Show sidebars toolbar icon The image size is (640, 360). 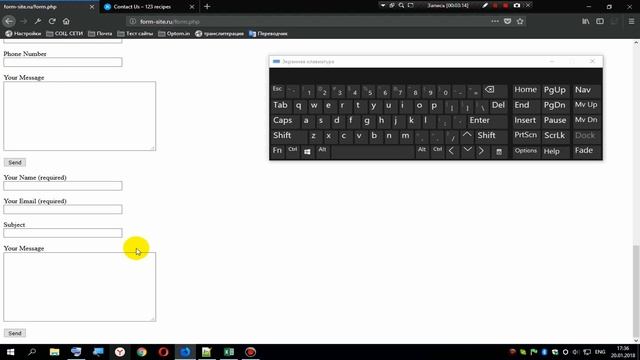[600, 21]
